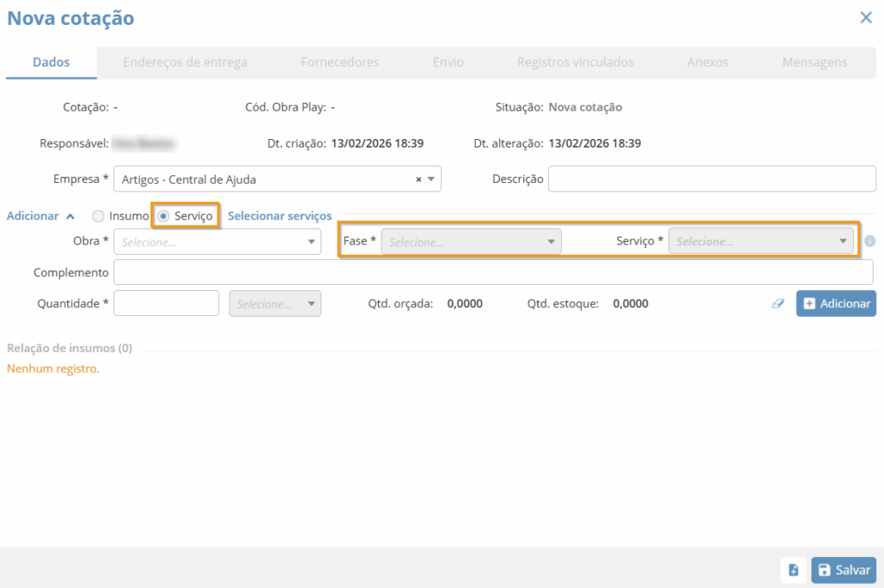Switch to the Fornecedores tab
The width and height of the screenshot is (884, 588).
[x=339, y=62]
